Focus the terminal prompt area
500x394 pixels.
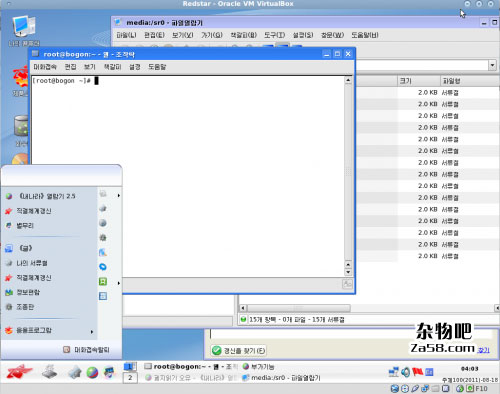(x=188, y=177)
